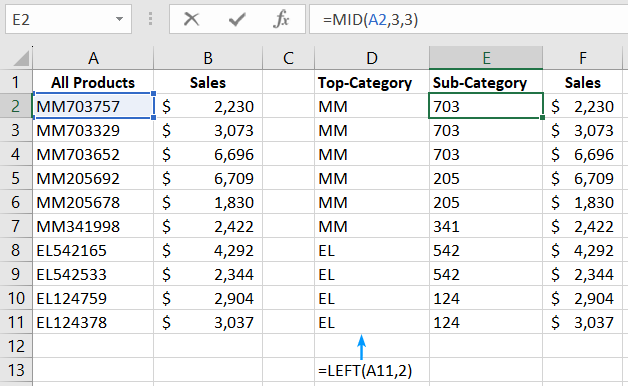Cancel the formula entry with the X icon
The height and width of the screenshot is (386, 628).
(x=191, y=19)
